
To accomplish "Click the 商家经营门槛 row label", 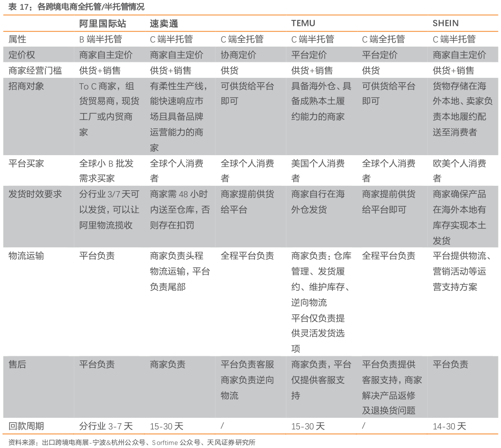I will (x=36, y=70).
